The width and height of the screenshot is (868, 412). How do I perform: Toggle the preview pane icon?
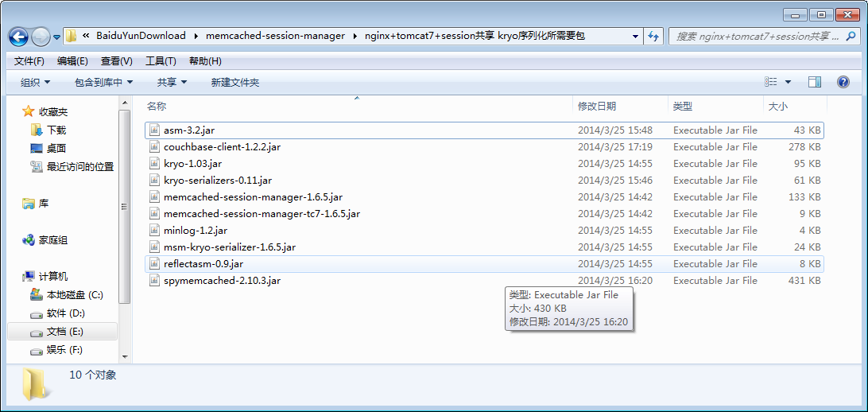(x=814, y=82)
